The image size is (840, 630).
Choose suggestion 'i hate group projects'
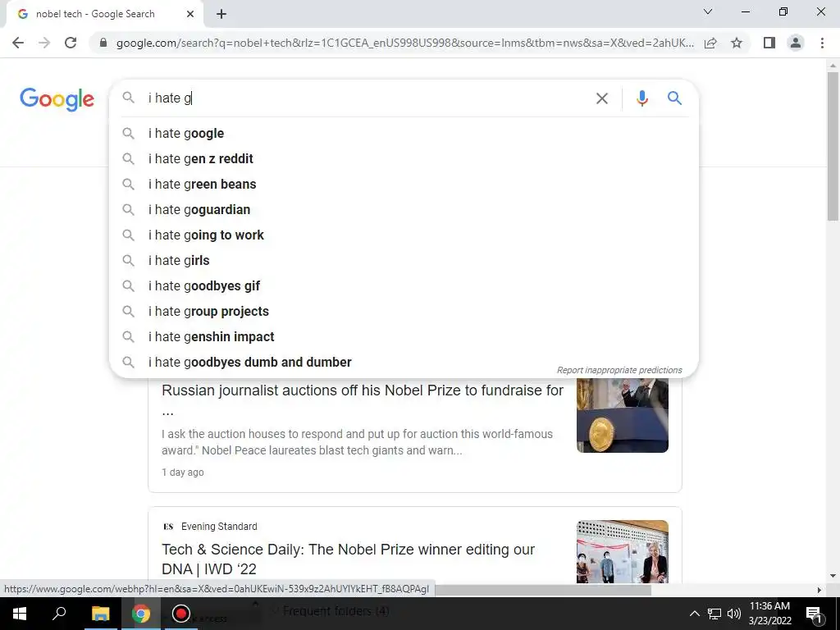click(x=404, y=311)
